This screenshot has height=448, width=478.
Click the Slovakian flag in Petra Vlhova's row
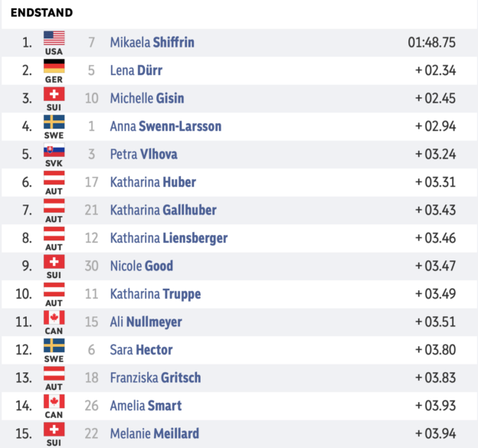(54, 150)
